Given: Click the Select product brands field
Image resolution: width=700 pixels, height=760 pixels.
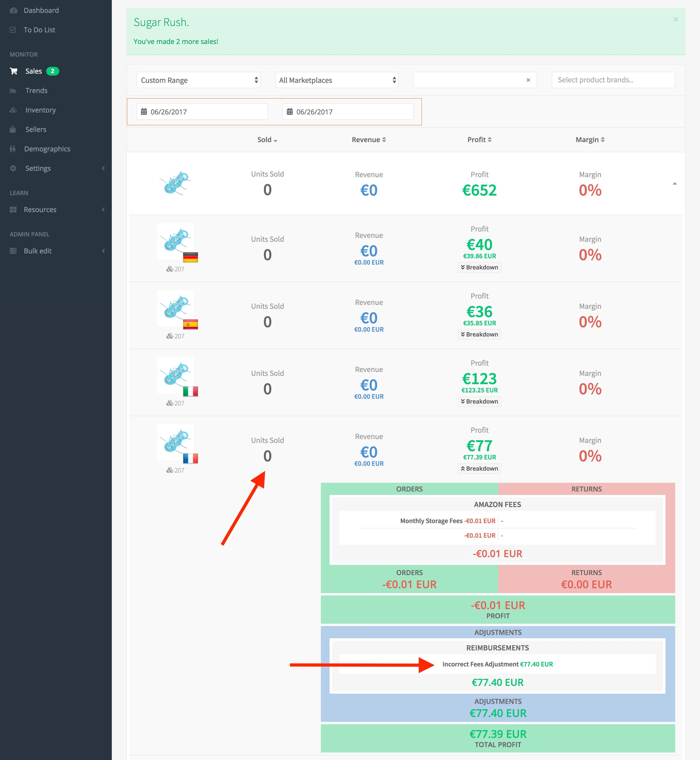Looking at the screenshot, I should tap(613, 80).
